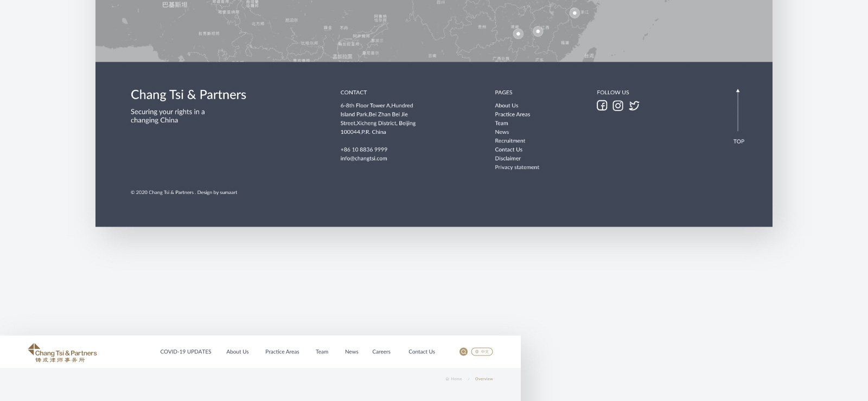Click the Overview breadcrumb item
The width and height of the screenshot is (868, 401).
[484, 379]
